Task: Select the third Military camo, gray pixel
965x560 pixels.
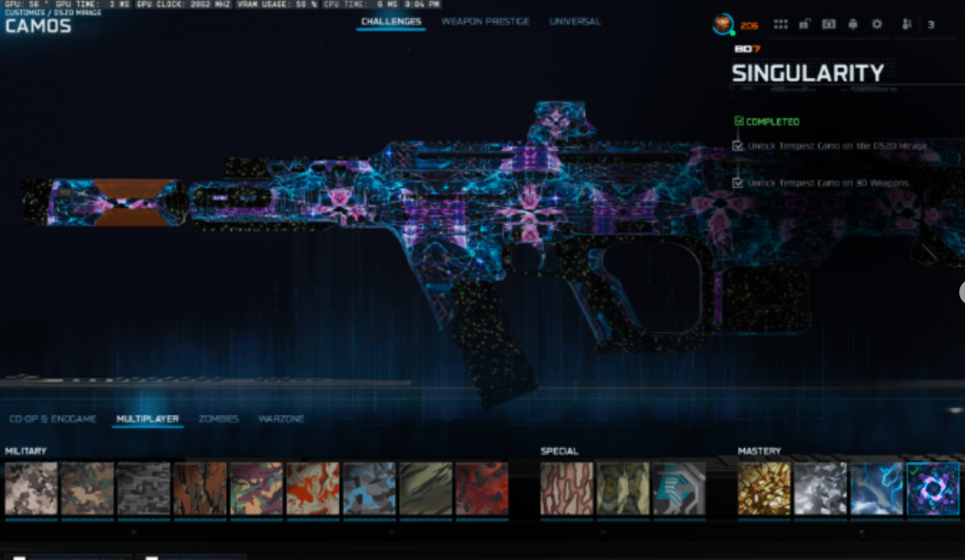Action: pyautogui.click(x=143, y=489)
